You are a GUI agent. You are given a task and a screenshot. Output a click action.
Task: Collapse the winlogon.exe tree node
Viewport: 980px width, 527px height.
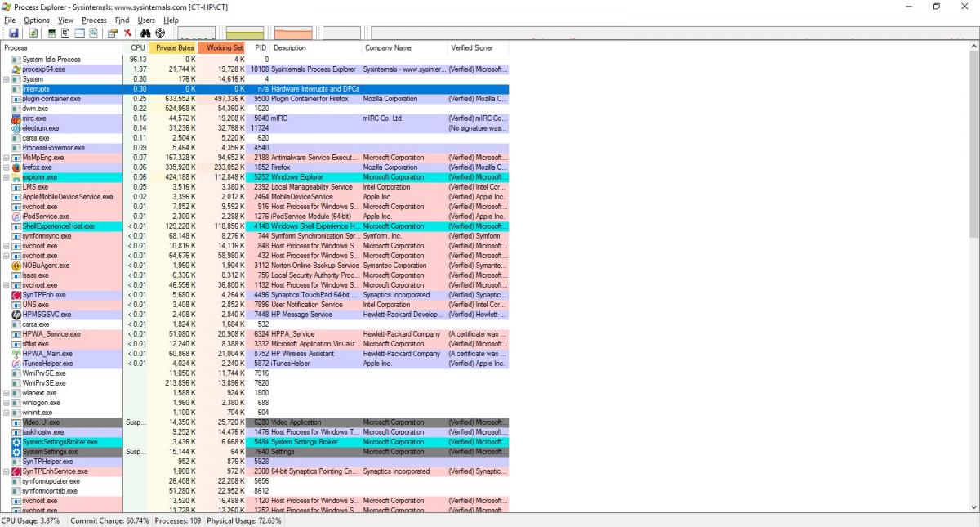pos(7,403)
